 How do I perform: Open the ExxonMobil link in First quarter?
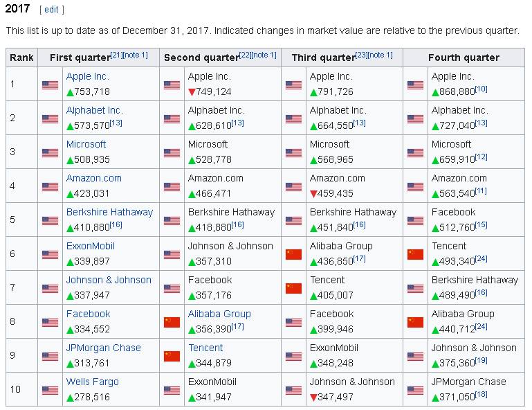[90, 247]
